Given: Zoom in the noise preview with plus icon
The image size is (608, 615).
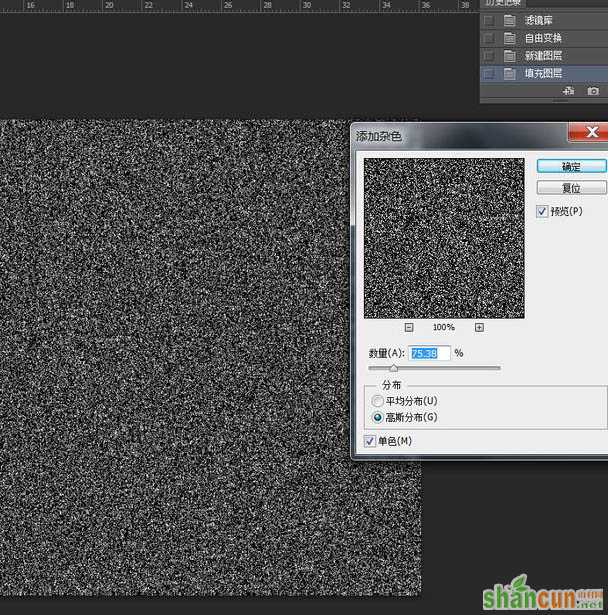Looking at the screenshot, I should click(479, 328).
